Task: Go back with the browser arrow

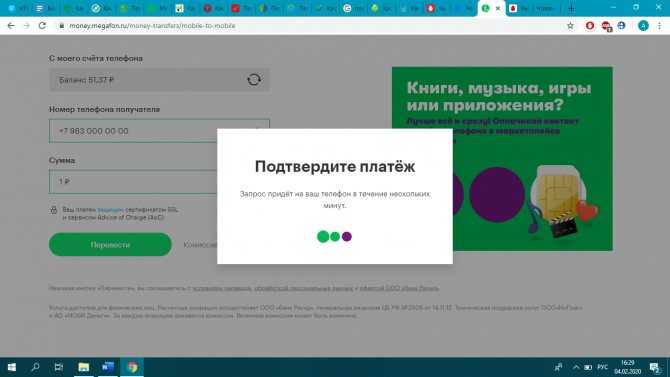Action: [x=11, y=26]
